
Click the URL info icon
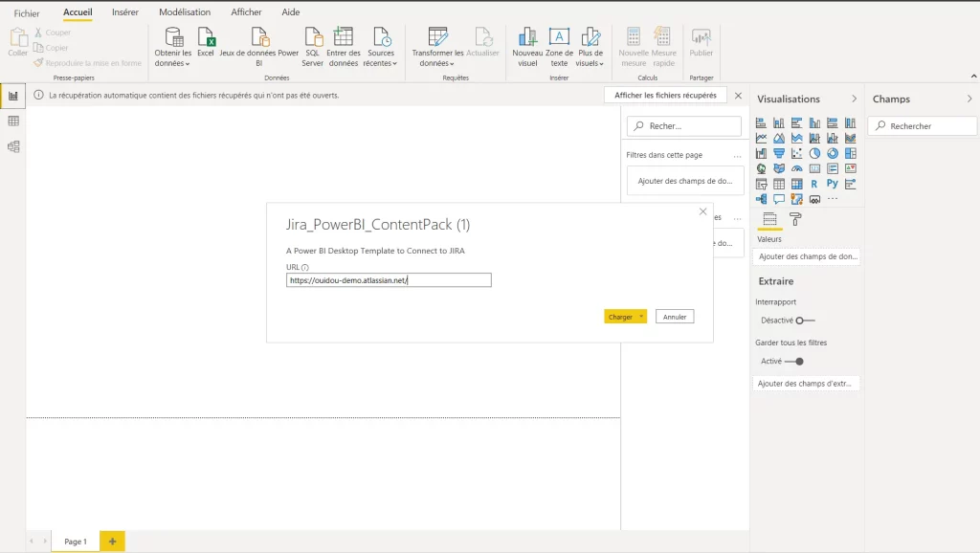click(x=305, y=268)
